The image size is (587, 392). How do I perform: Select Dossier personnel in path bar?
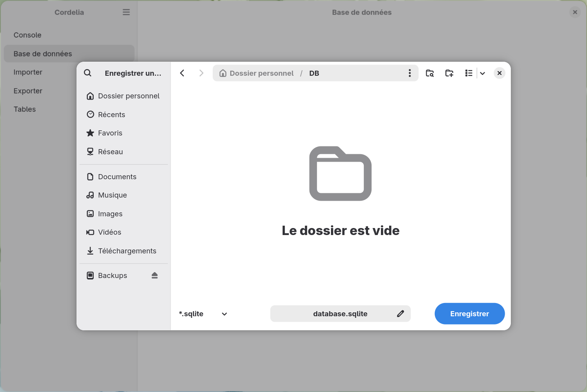[256, 73]
